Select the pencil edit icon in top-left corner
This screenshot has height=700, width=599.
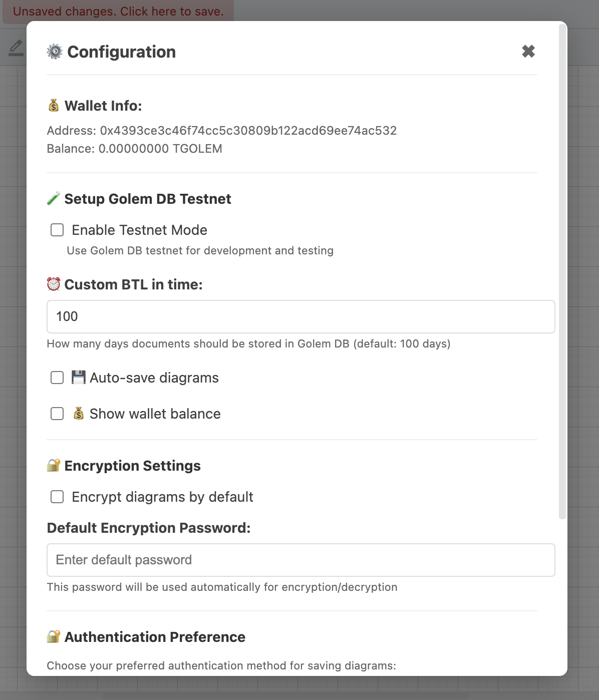(x=16, y=48)
